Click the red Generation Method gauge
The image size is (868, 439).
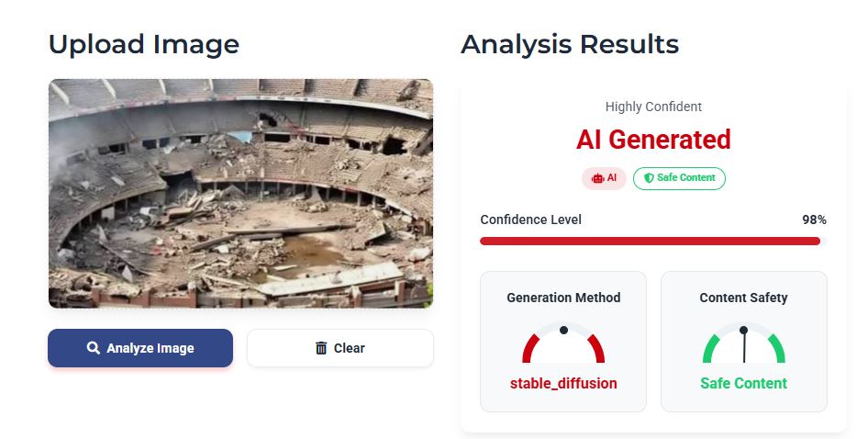(x=563, y=343)
